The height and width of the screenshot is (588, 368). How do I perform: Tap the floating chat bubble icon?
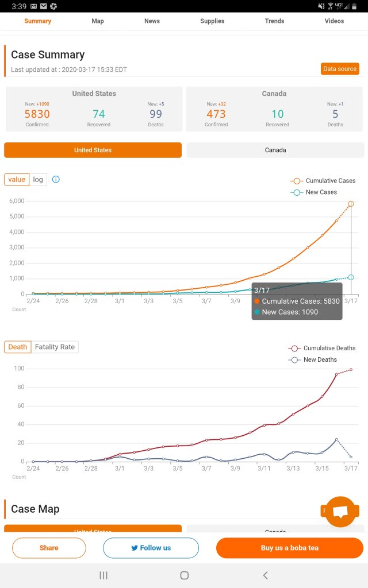(x=340, y=512)
